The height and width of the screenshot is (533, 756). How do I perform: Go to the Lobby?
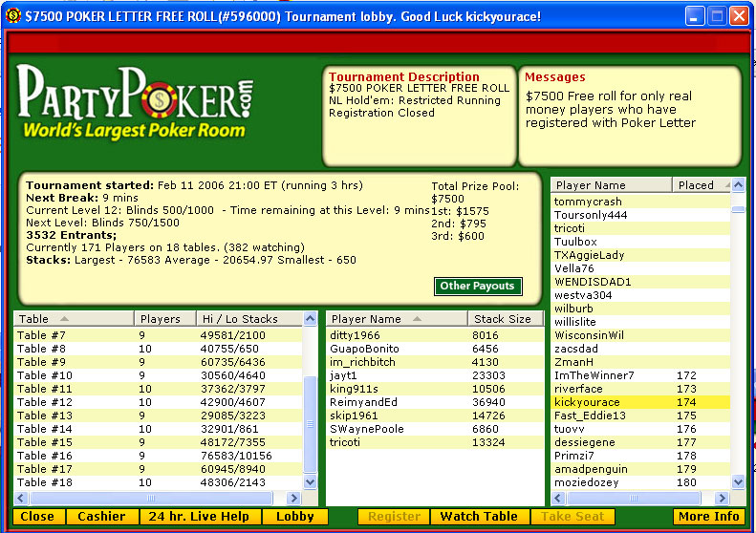tap(295, 517)
